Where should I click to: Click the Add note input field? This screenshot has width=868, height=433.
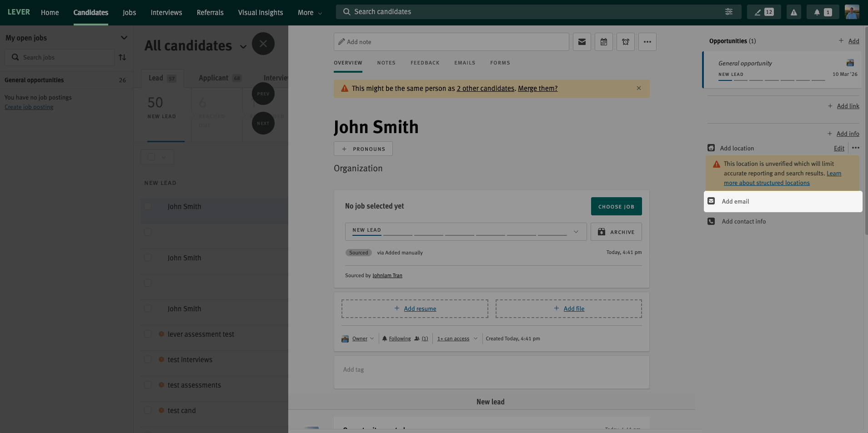tap(451, 42)
